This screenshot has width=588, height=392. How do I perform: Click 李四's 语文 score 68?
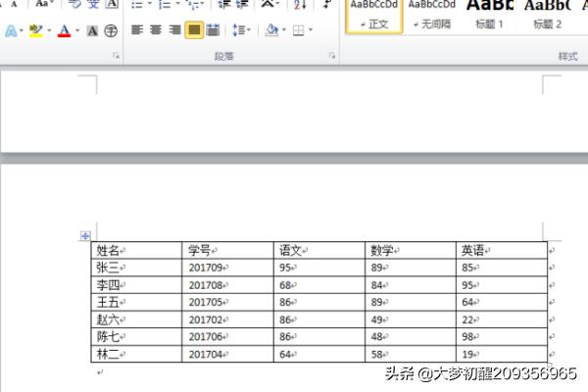tap(319, 285)
